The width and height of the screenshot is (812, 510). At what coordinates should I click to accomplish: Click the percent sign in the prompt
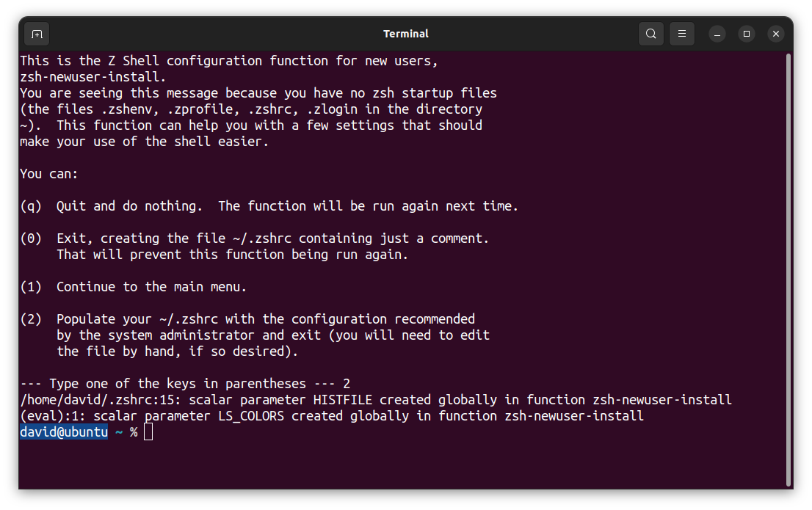[x=134, y=431]
